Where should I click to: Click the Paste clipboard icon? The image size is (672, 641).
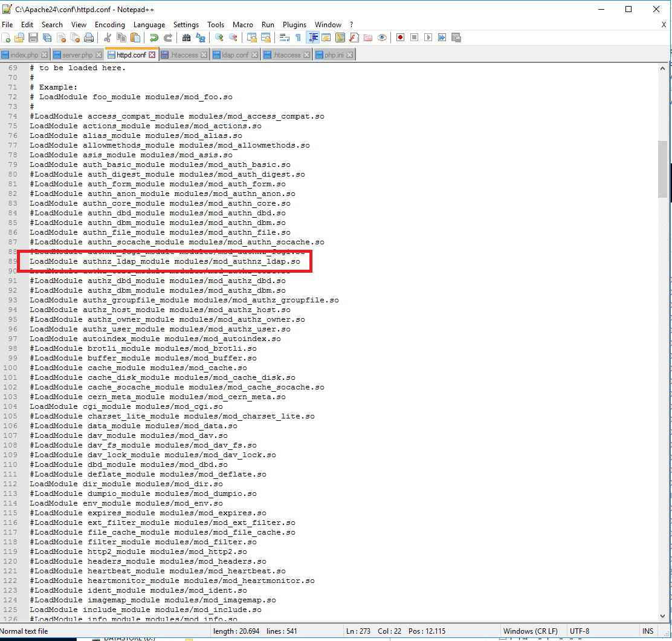pyautogui.click(x=135, y=37)
